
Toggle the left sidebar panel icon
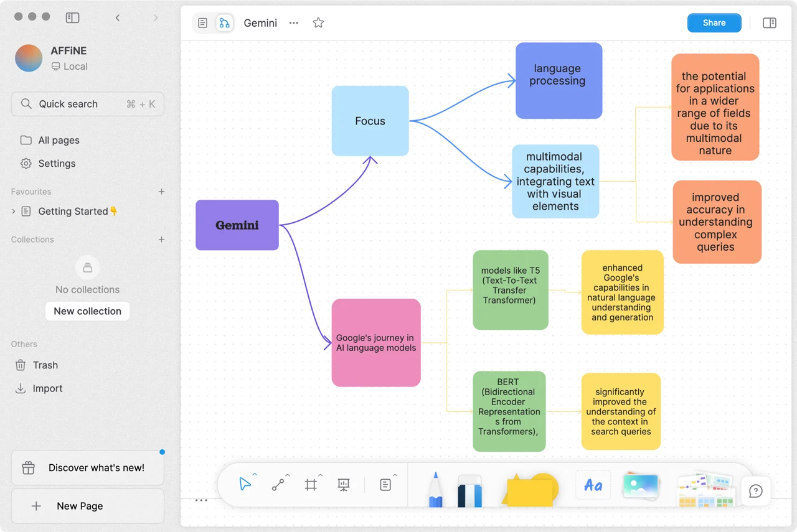(73, 18)
